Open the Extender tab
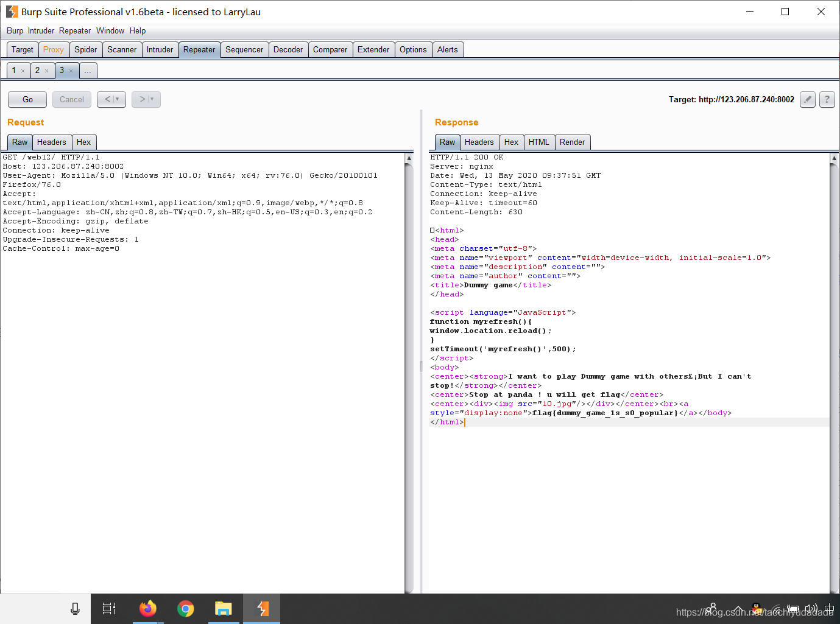The width and height of the screenshot is (840, 624). coord(373,50)
